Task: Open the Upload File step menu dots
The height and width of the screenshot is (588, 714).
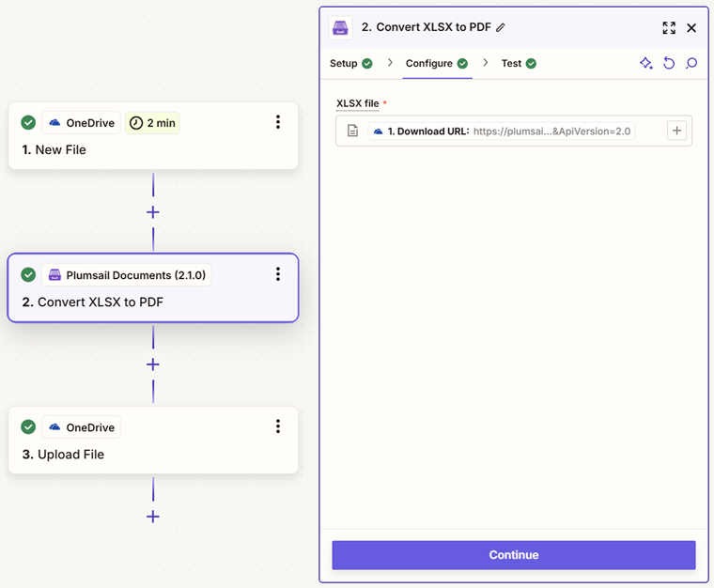Action: (278, 426)
